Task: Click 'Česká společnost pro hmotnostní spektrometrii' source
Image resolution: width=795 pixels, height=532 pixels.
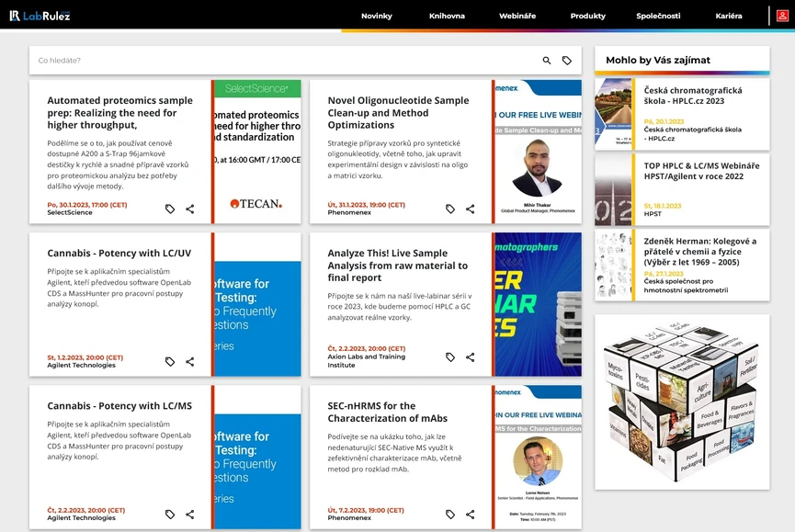Action: 686,286
